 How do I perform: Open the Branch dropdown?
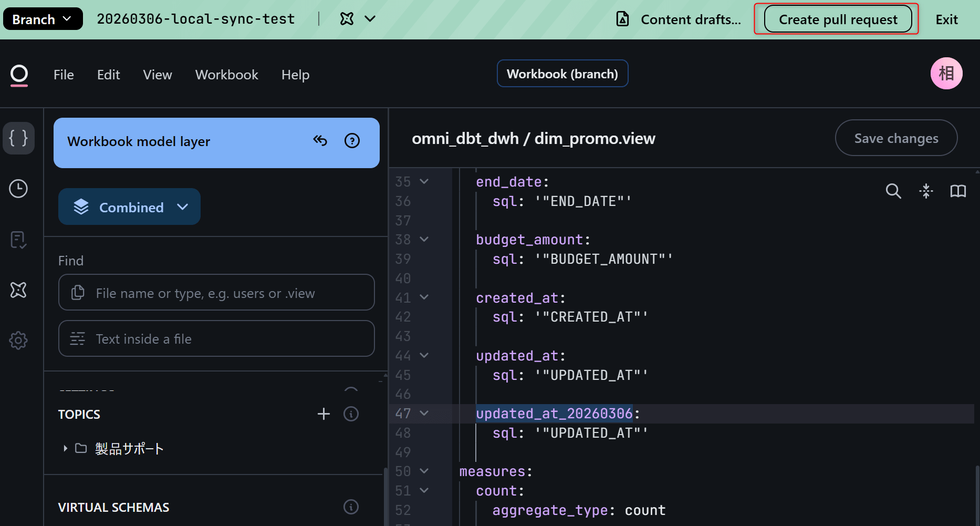[x=43, y=19]
